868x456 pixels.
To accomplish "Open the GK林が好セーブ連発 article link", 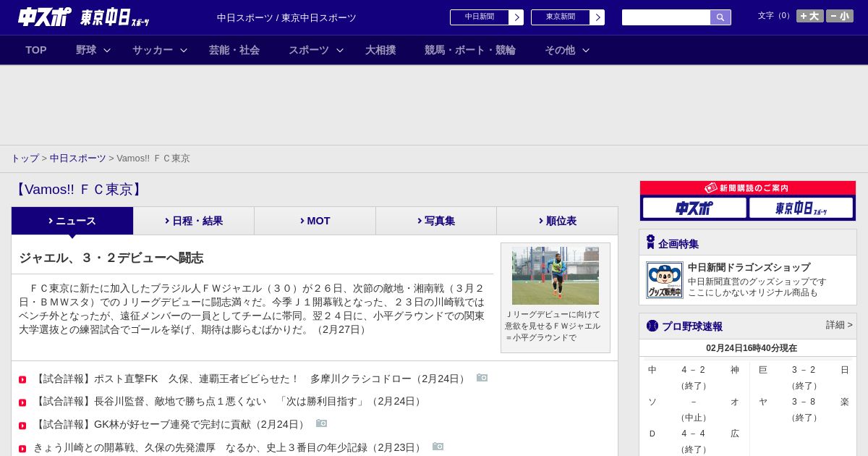I will point(171,424).
